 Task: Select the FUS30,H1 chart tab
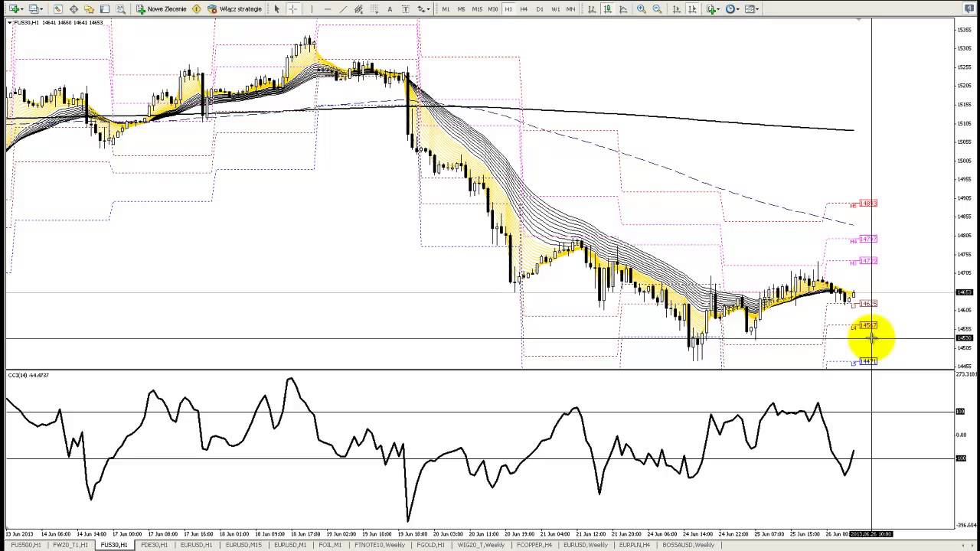tap(114, 545)
